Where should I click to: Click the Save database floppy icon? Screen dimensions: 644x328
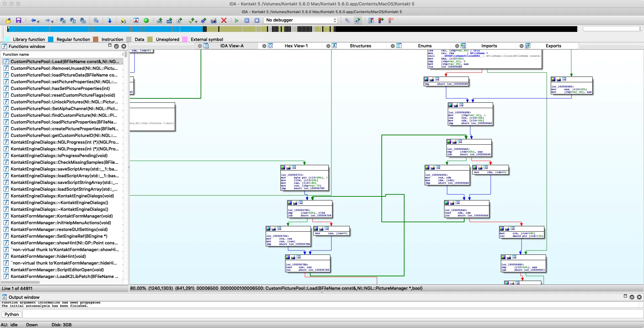pos(18,20)
